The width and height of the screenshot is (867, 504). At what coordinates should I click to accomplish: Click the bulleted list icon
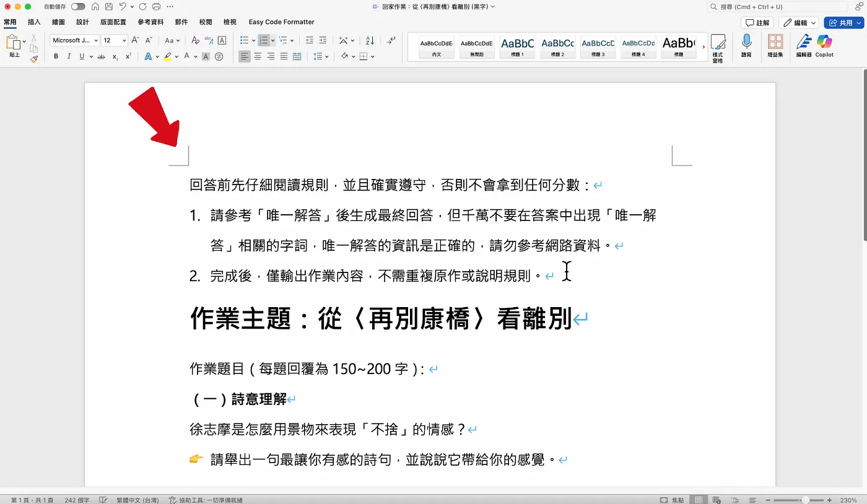point(245,40)
